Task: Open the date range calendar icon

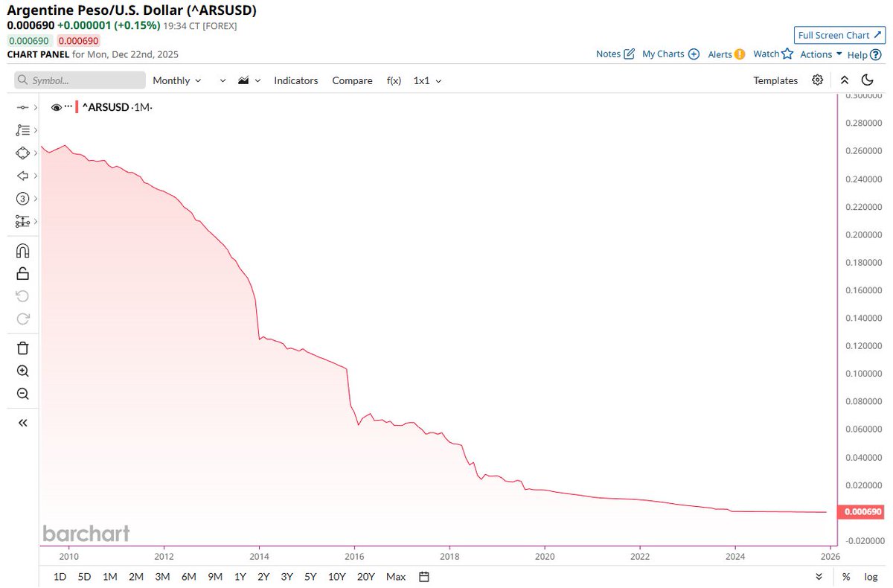Action: 423,576
